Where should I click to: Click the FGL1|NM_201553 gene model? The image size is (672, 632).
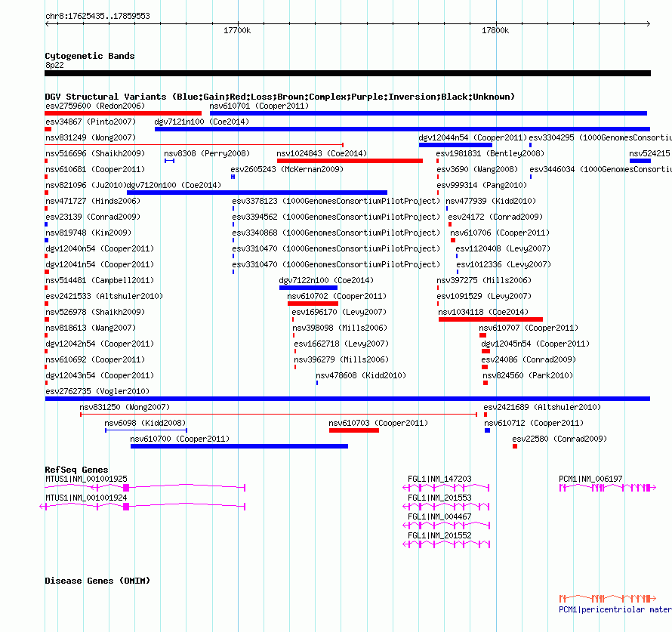(x=446, y=507)
